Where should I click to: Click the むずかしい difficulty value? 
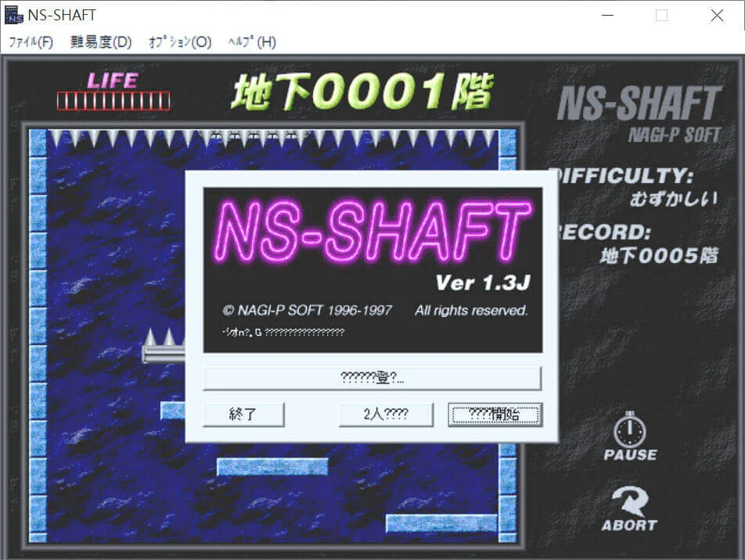674,199
